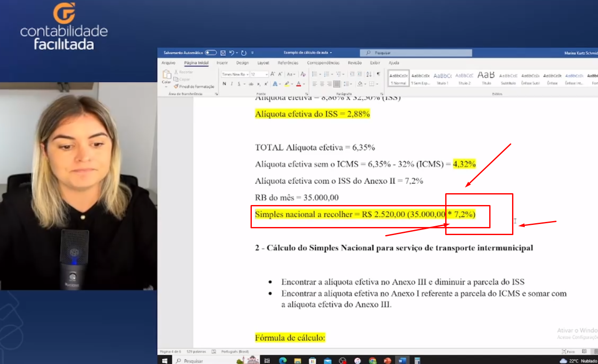
Task: Click the Copiar button
Action: pyautogui.click(x=182, y=79)
